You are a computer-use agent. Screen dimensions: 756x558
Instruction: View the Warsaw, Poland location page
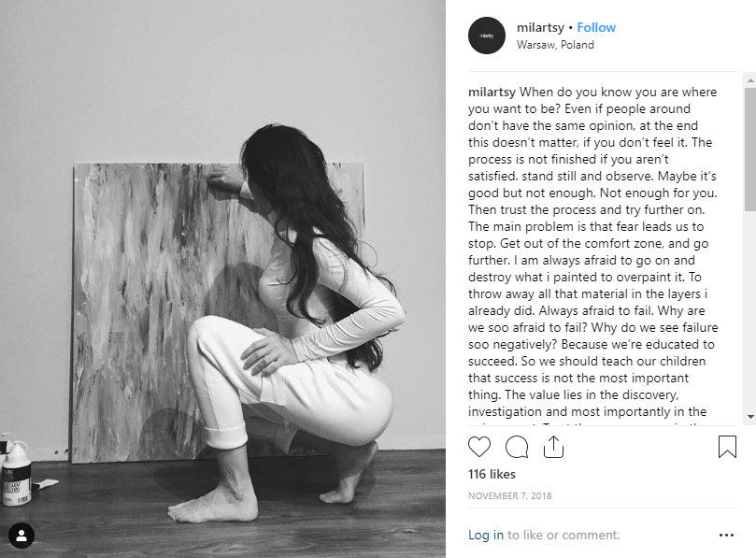tap(555, 45)
